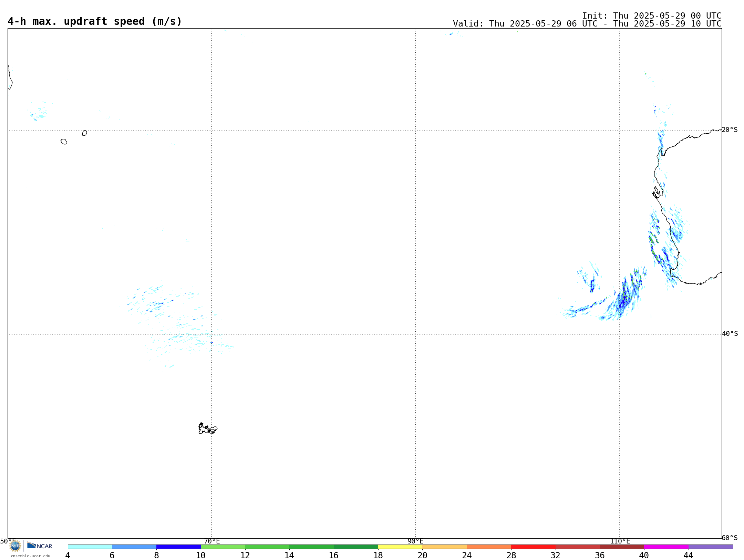Click colorbar tick label '20'

point(423,555)
